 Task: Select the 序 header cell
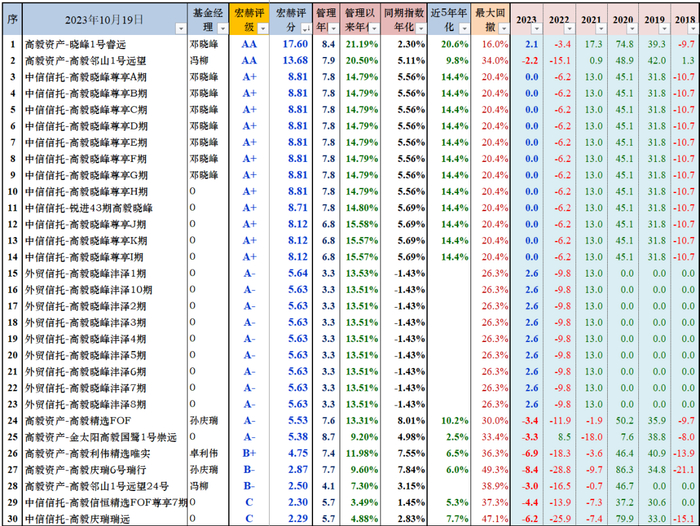coord(12,20)
